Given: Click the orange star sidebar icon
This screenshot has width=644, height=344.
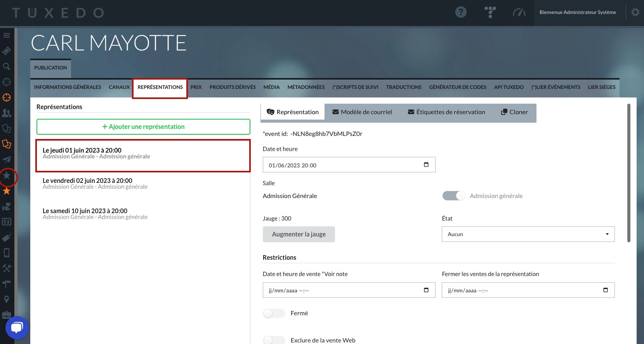Looking at the screenshot, I should pyautogui.click(x=7, y=191).
